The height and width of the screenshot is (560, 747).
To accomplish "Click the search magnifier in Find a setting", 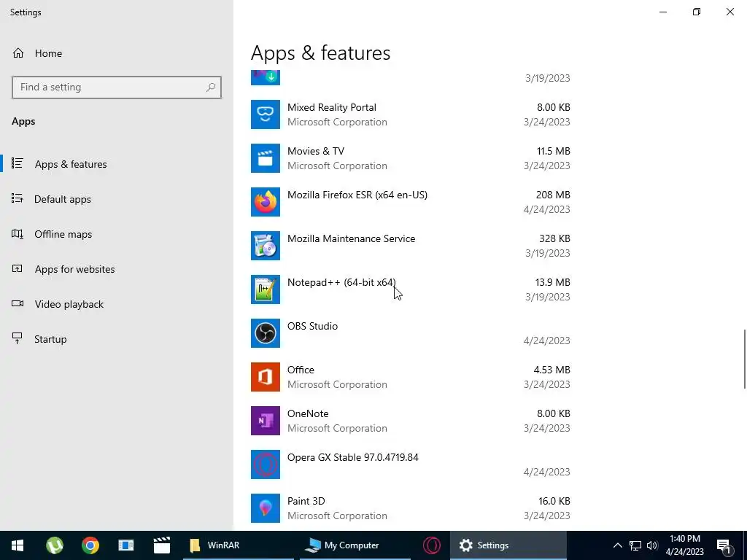I will 211,87.
